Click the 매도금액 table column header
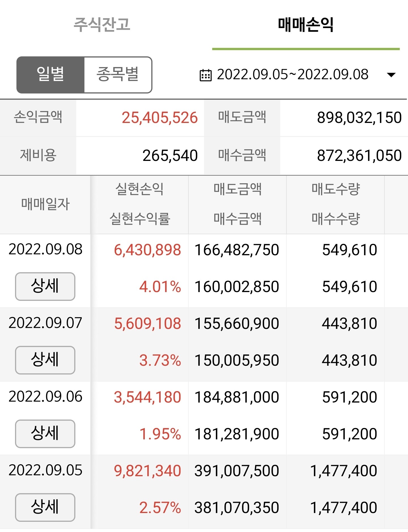Screen dimensions: 408x532 click(237, 189)
